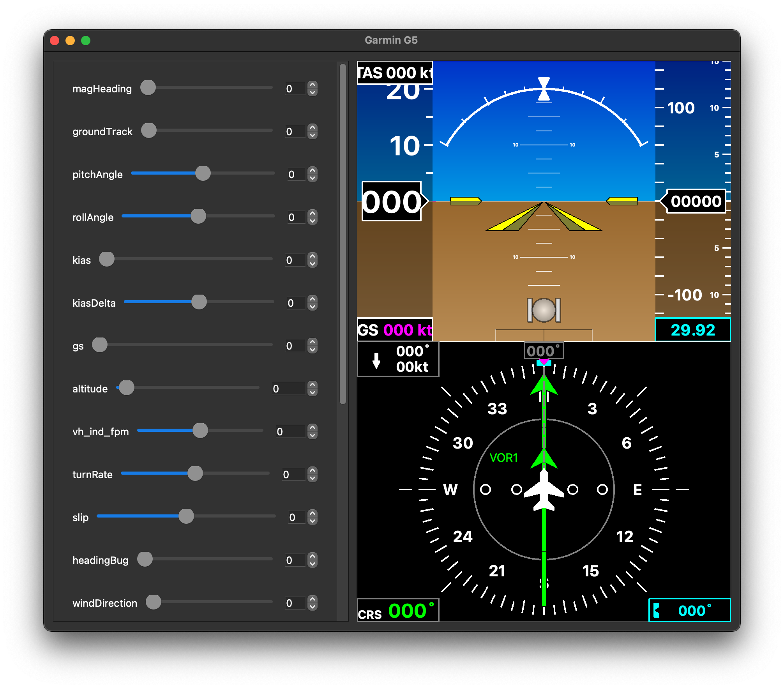784x689 pixels.
Task: Click the green VOR1 label
Action: tap(503, 458)
